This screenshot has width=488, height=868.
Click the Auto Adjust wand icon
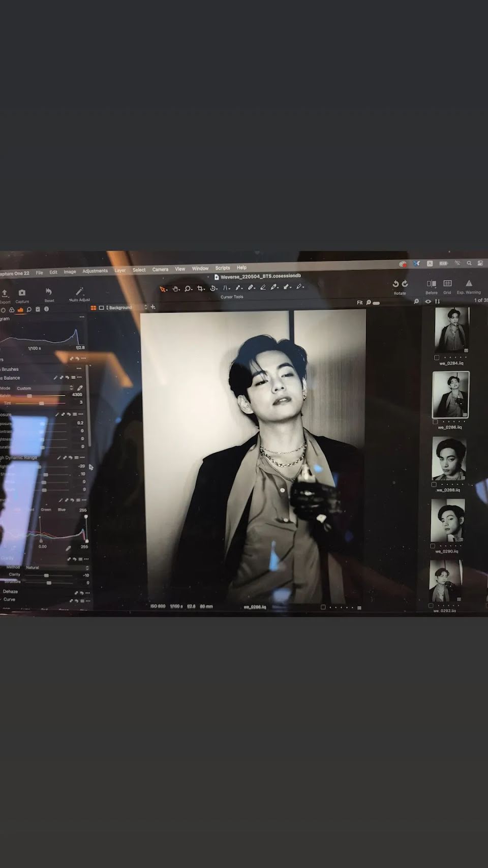coord(79,291)
